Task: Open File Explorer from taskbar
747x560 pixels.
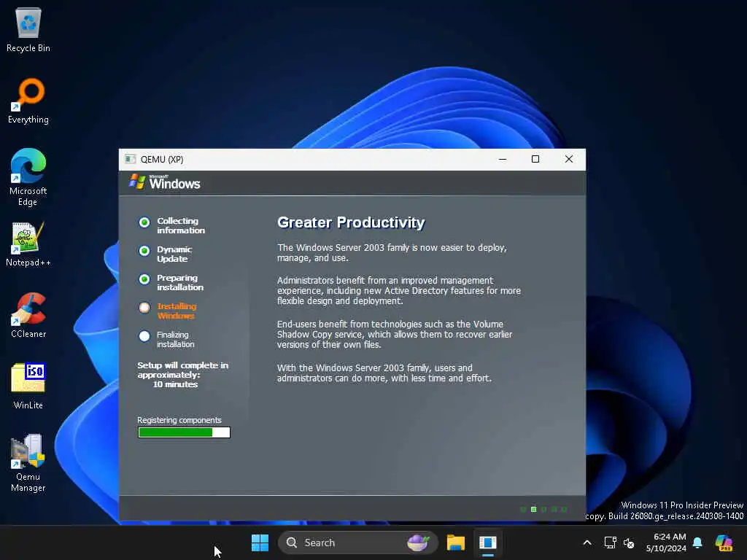Action: (x=455, y=542)
